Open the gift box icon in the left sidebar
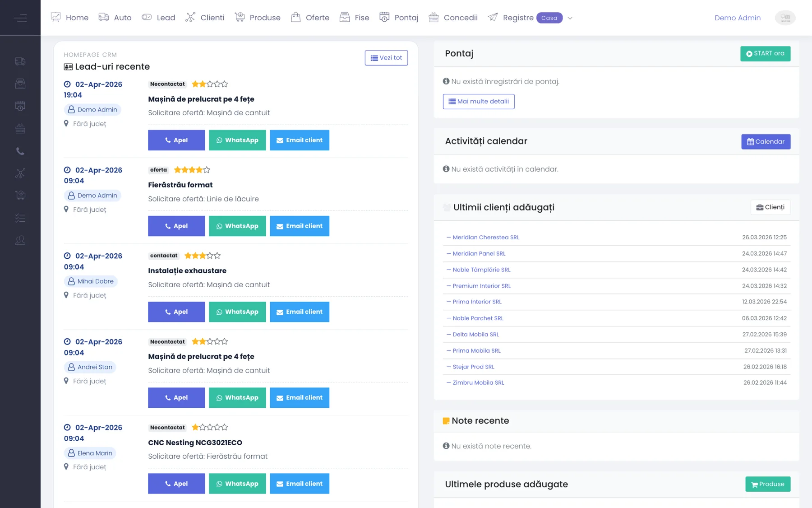Viewport: 812px width, 508px height. 20,129
